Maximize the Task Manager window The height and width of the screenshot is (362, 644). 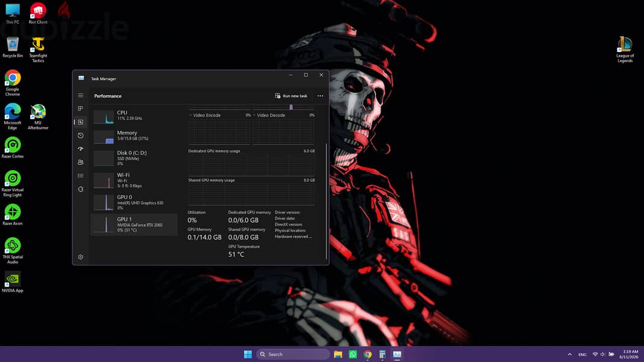point(306,75)
